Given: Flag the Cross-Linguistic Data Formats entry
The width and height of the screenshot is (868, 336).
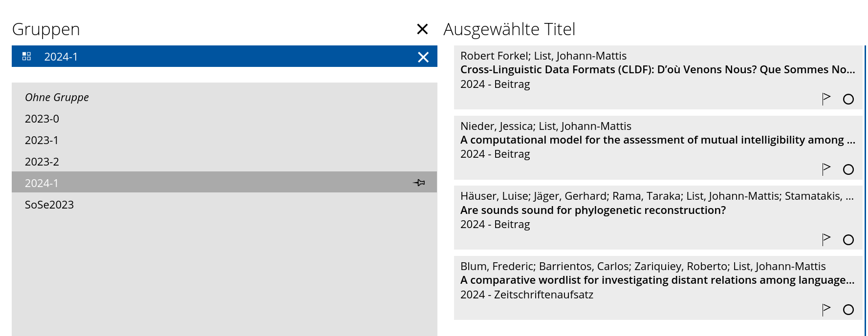Looking at the screenshot, I should [x=826, y=99].
